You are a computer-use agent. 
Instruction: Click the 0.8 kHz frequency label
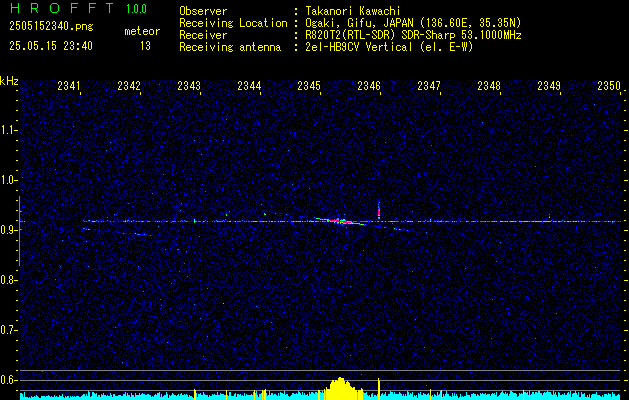point(8,280)
